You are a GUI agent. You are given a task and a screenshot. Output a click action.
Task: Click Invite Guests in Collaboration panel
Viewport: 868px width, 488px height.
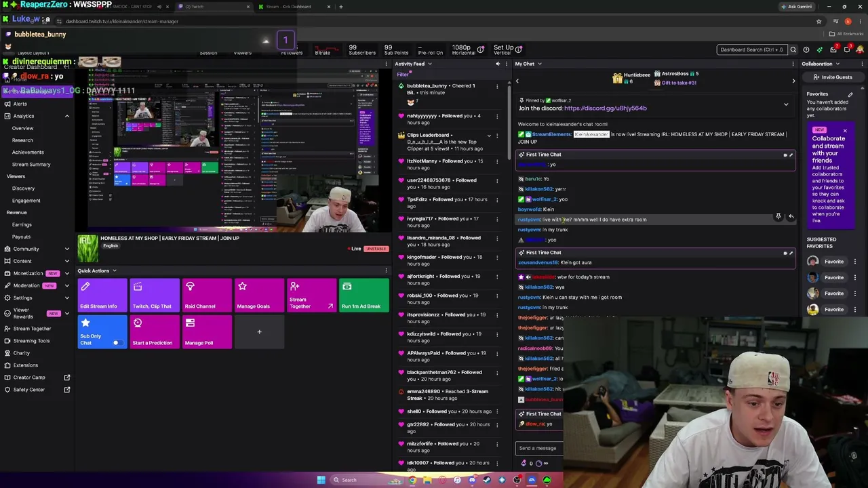(833, 77)
